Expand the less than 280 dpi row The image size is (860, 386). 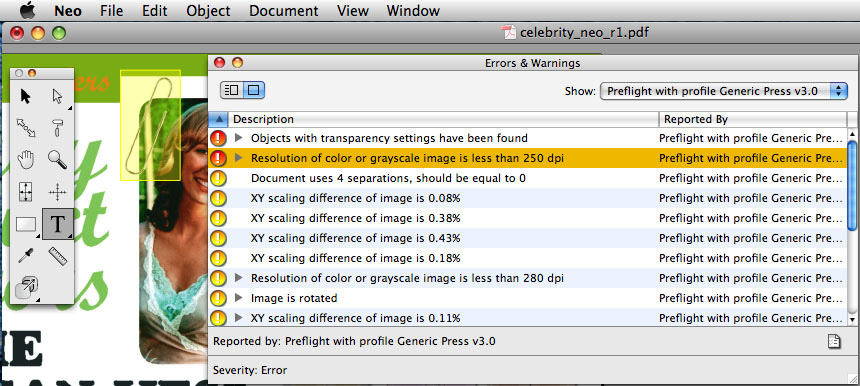pyautogui.click(x=238, y=278)
